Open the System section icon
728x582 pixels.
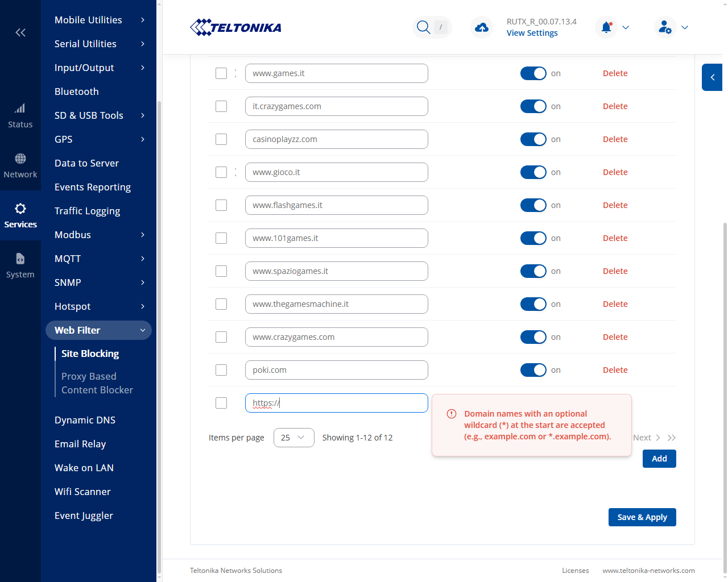[x=20, y=259]
